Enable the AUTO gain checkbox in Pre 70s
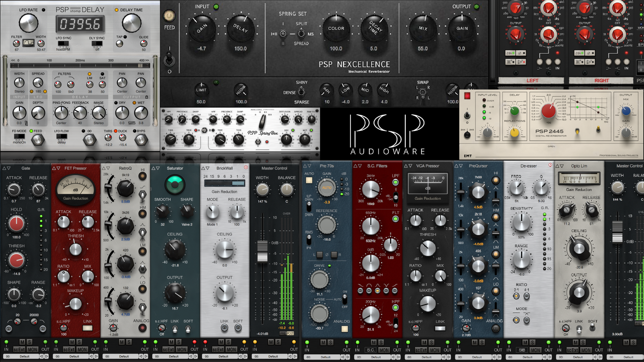 pyautogui.click(x=309, y=180)
